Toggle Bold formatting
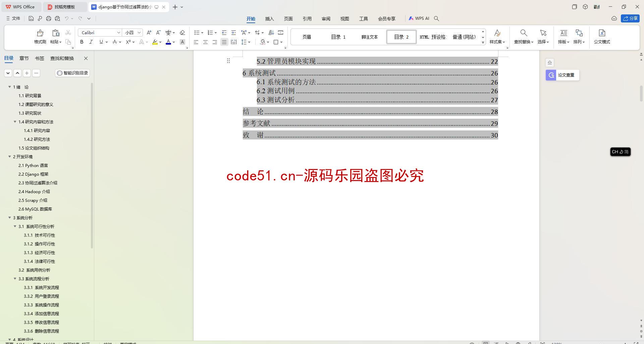Image resolution: width=644 pixels, height=344 pixels. point(82,42)
